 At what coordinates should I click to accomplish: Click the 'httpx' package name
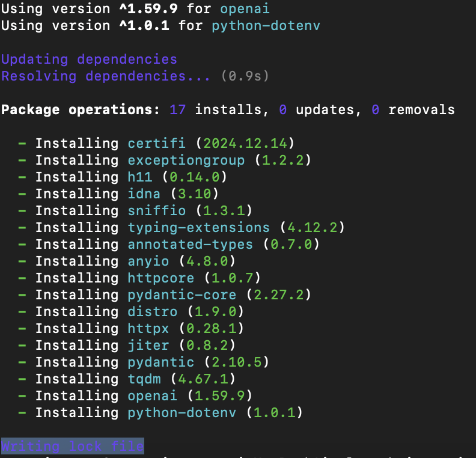pyautogui.click(x=148, y=329)
